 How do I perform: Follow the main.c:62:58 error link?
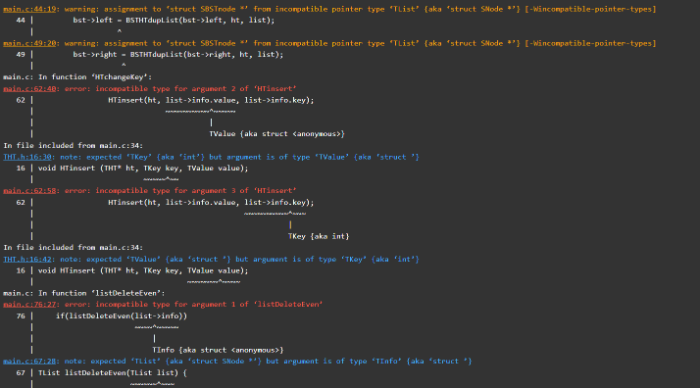pos(29,191)
